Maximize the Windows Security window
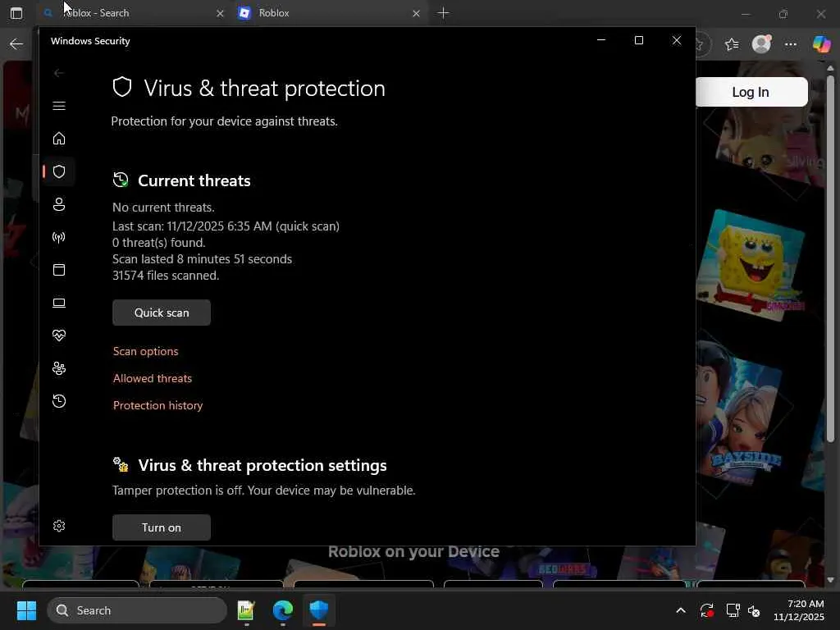Screen dimensions: 840x630 (x=638, y=40)
